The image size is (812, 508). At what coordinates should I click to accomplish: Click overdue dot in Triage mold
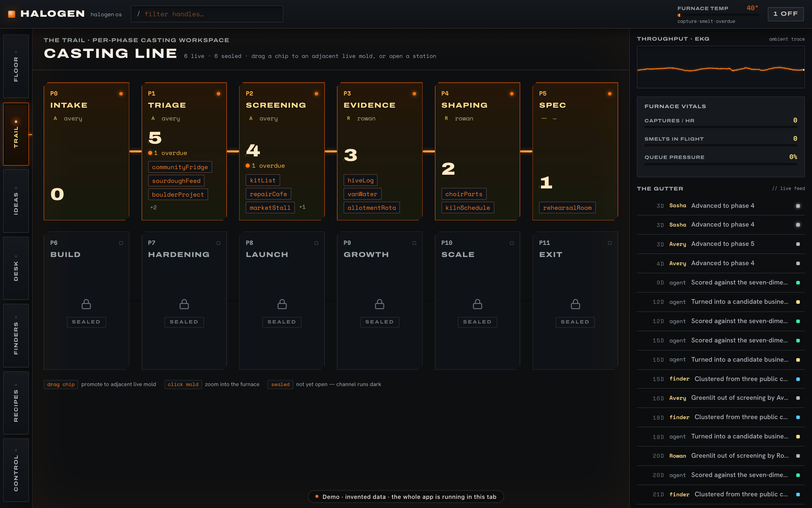150,153
